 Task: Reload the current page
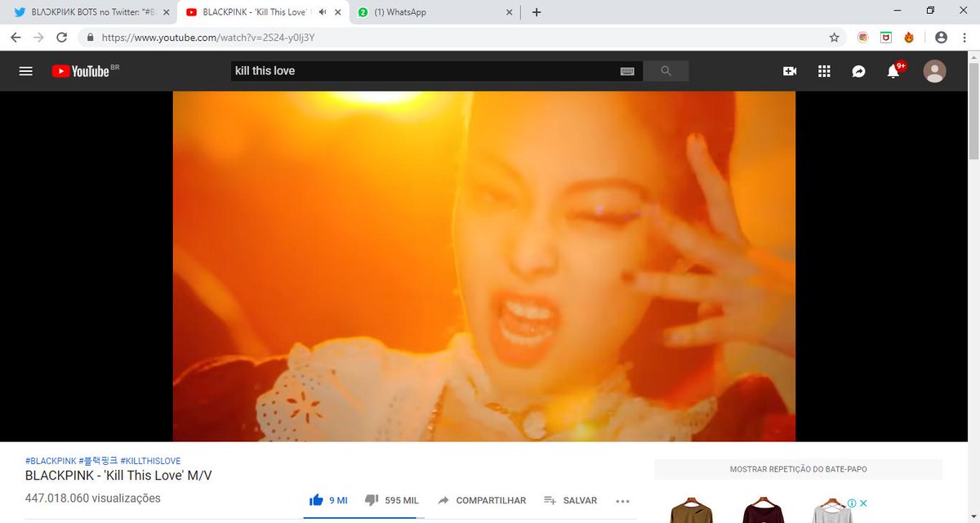[61, 37]
